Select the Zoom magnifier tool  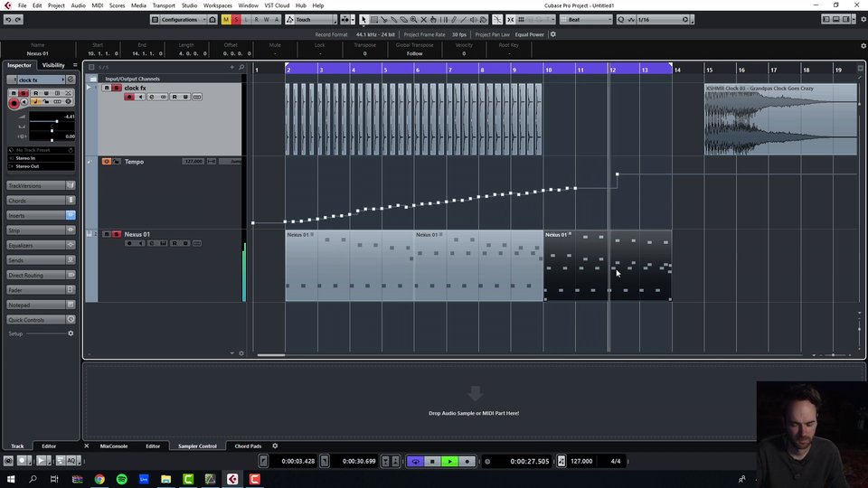click(413, 19)
